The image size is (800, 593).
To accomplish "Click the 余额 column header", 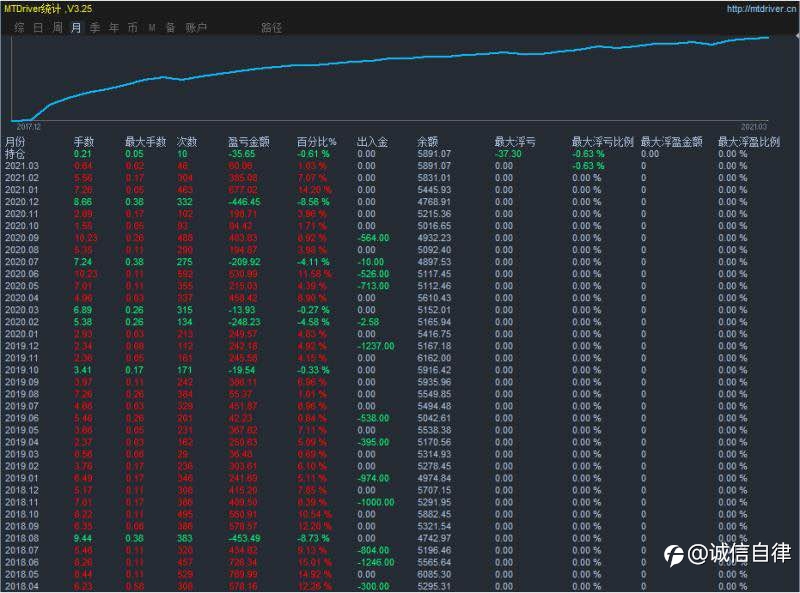I will coord(428,142).
